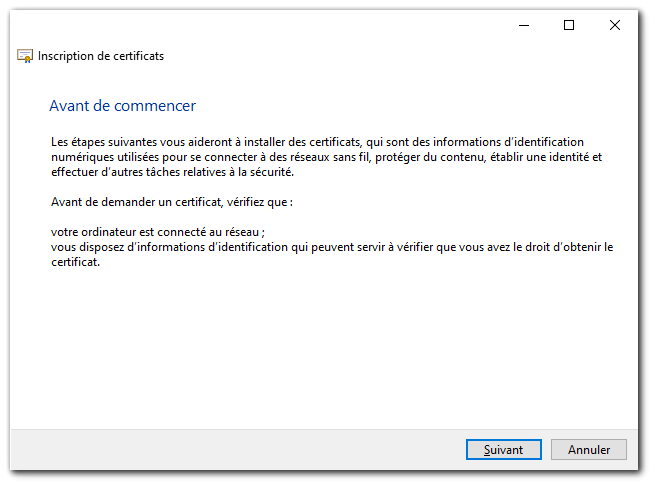Click the gray footer bar left of Suivant
This screenshot has width=656, height=488.
coord(234,449)
